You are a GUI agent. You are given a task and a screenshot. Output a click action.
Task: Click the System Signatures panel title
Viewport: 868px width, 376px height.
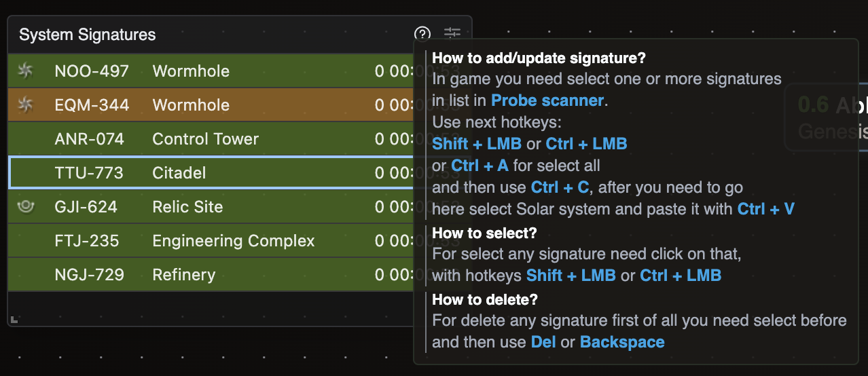coord(87,35)
